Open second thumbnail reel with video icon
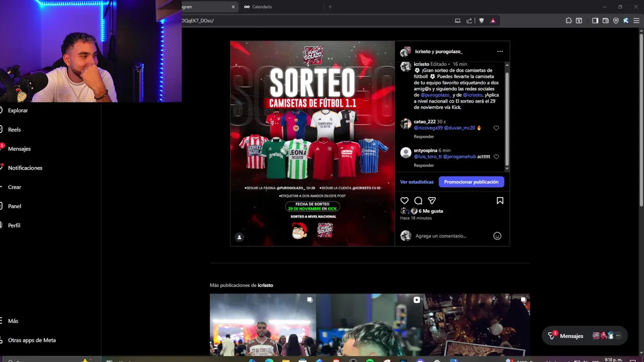This screenshot has width=644, height=362. 370,325
